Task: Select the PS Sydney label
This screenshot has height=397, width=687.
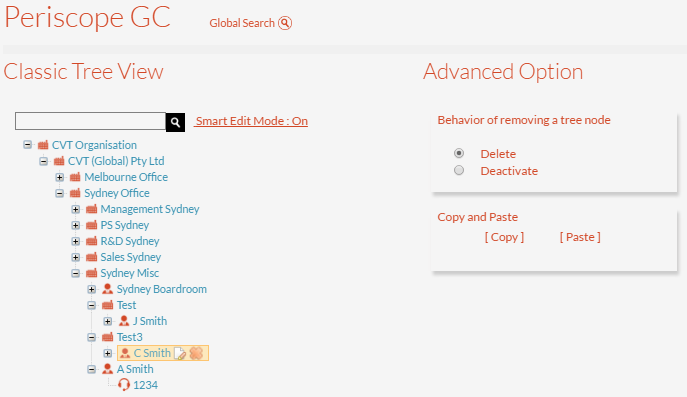Action: (x=125, y=225)
